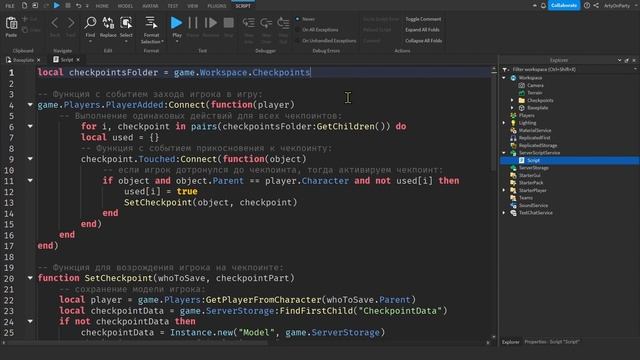Switch to Properties panel tab at bottom
640x360 pixels.
tap(551, 342)
